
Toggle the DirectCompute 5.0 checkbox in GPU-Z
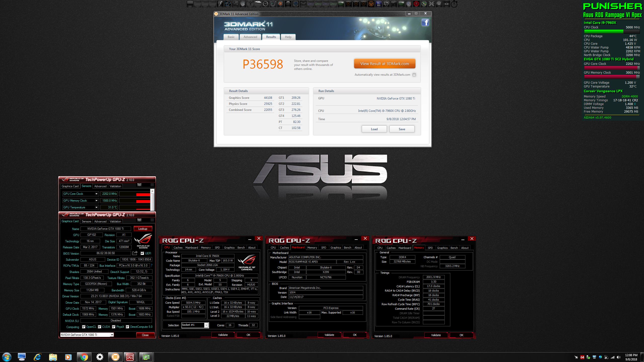click(128, 327)
